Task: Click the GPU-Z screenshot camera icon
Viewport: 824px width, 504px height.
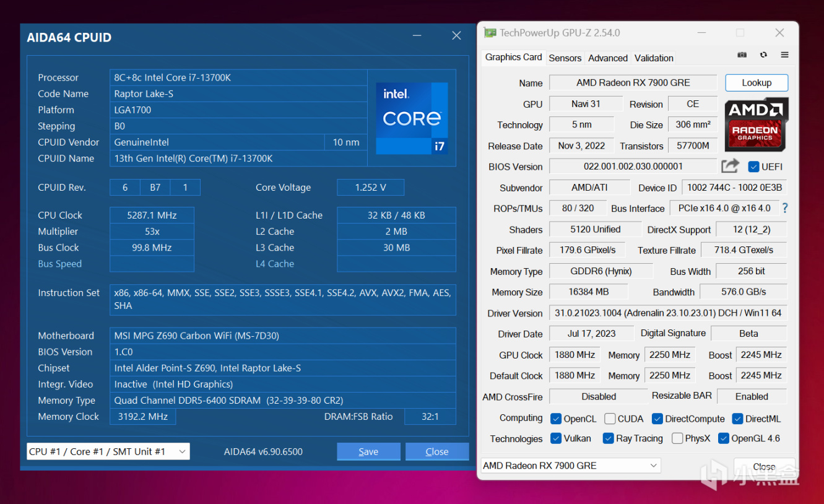Action: [742, 55]
